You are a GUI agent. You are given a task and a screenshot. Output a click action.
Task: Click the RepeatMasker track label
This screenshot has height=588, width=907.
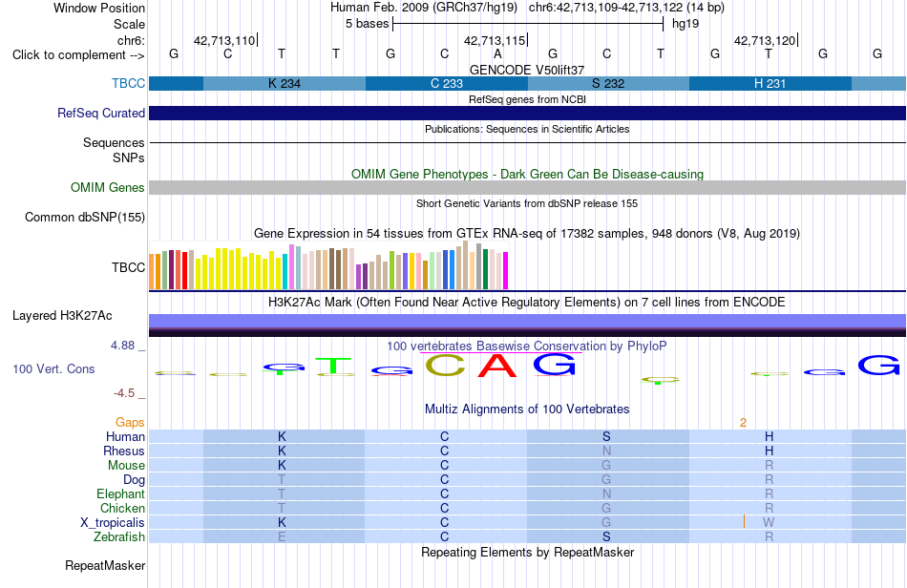(105, 565)
